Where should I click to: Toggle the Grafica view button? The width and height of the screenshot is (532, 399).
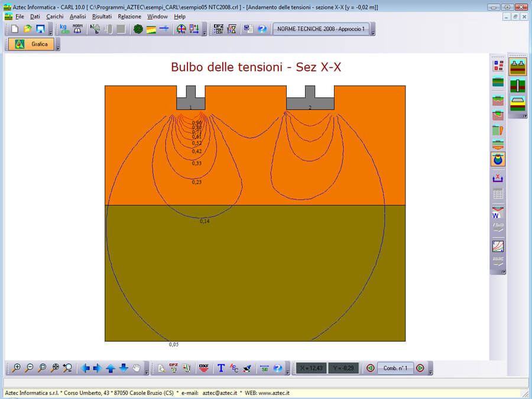tap(31, 44)
